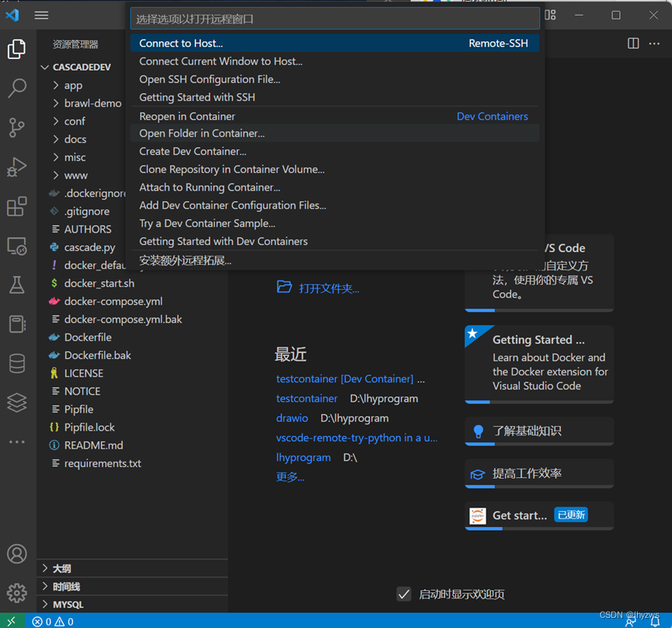This screenshot has height=628, width=672.
Task: Split the editor to the right
Action: click(633, 44)
